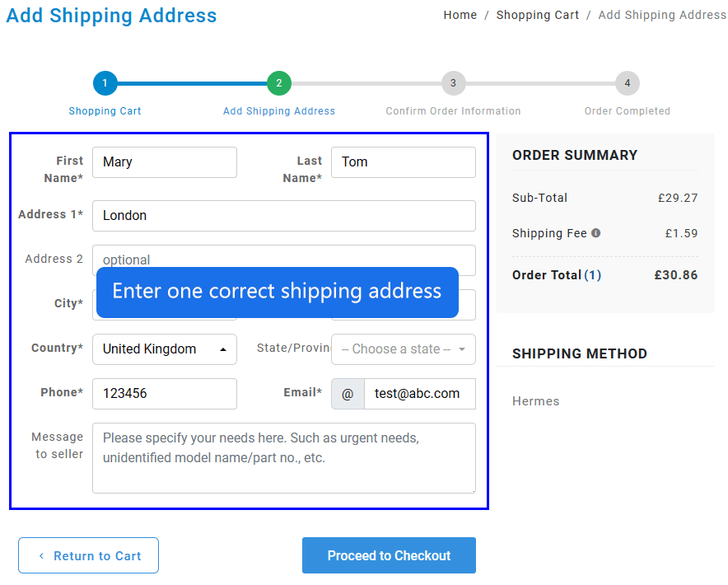Image resolution: width=728 pixels, height=585 pixels.
Task: Click the Shipping Fee info icon
Action: click(x=596, y=233)
